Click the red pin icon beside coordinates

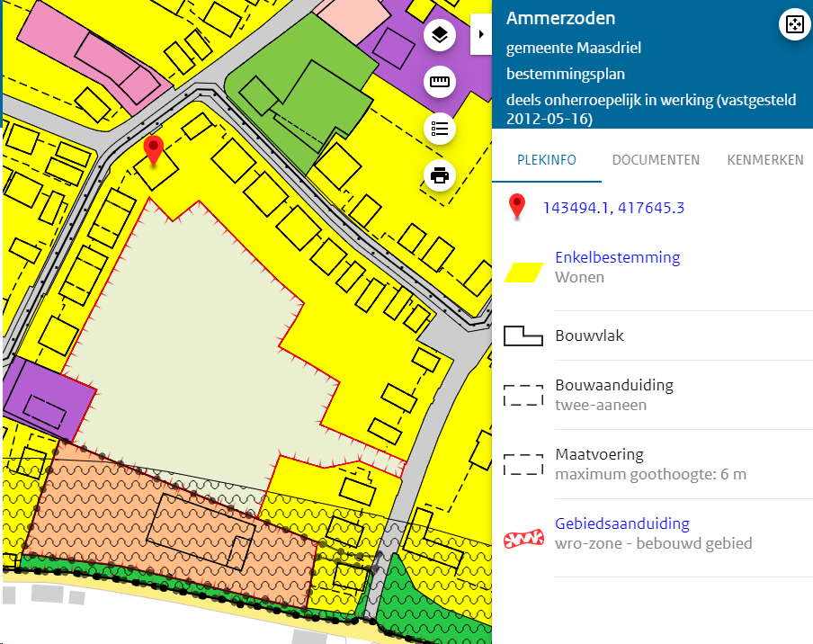(x=517, y=207)
